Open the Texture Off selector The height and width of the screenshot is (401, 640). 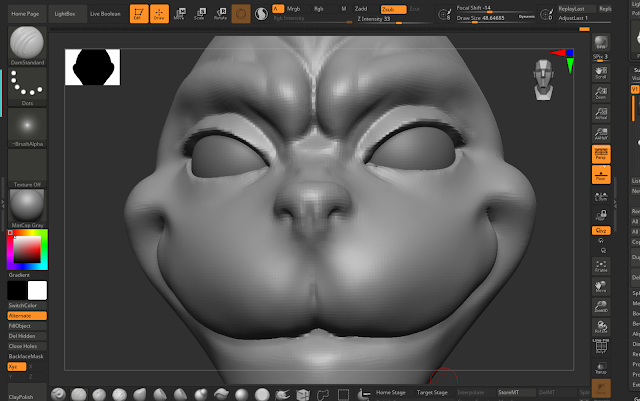27,168
